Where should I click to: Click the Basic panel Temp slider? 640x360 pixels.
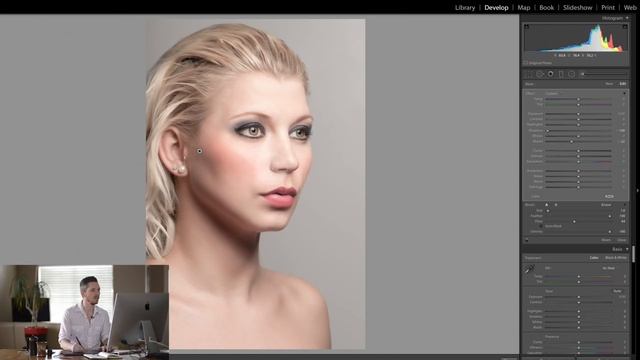point(578,276)
